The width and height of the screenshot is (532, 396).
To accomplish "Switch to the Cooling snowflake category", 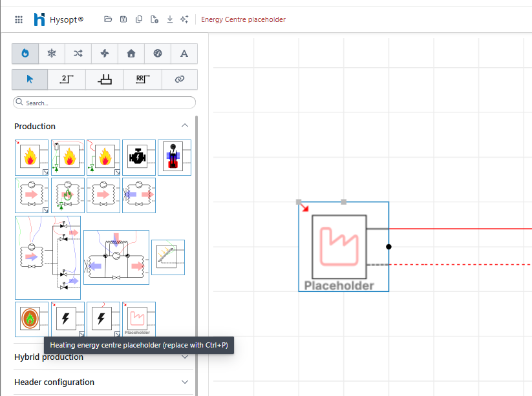I will [x=52, y=54].
